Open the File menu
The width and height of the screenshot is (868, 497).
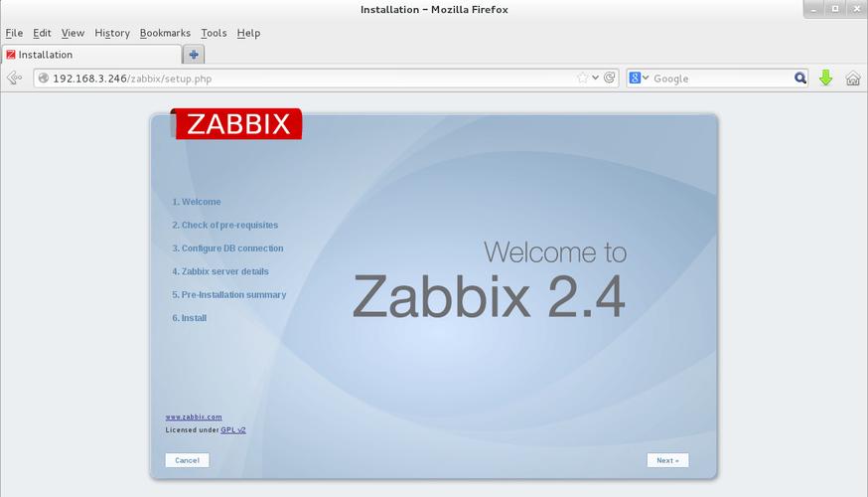14,33
